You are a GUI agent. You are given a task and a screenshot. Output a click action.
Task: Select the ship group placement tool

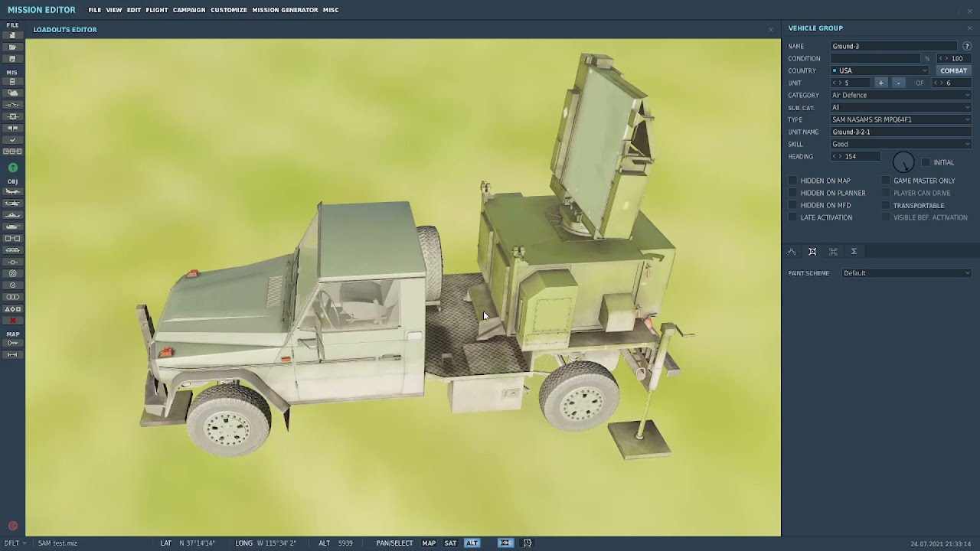(12, 215)
